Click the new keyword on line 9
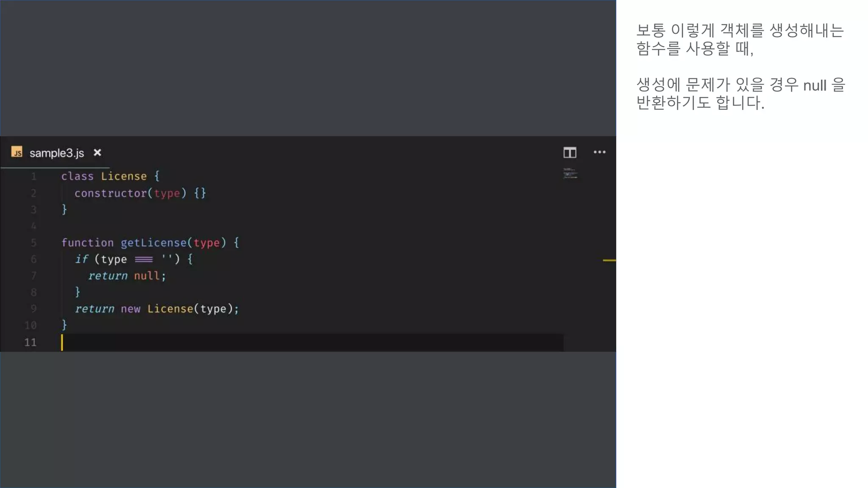 [x=130, y=309]
